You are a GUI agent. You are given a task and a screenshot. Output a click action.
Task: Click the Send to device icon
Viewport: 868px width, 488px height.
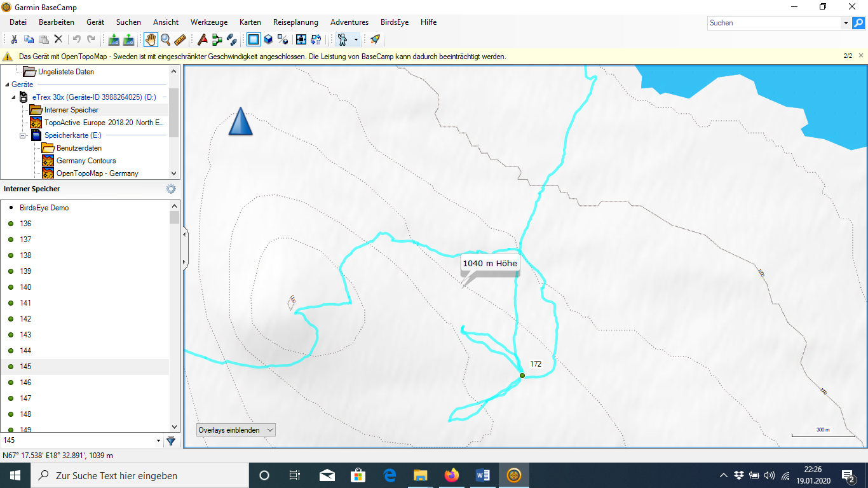click(114, 39)
